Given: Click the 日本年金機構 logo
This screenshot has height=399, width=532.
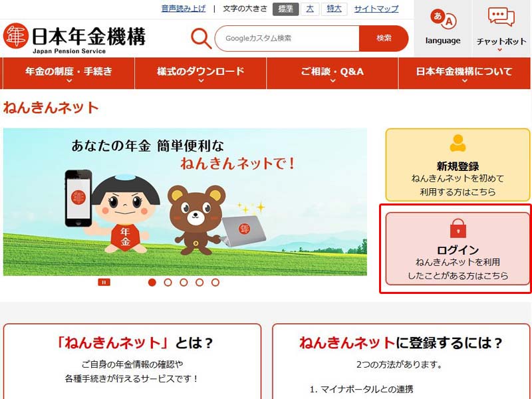Looking at the screenshot, I should coord(74,39).
